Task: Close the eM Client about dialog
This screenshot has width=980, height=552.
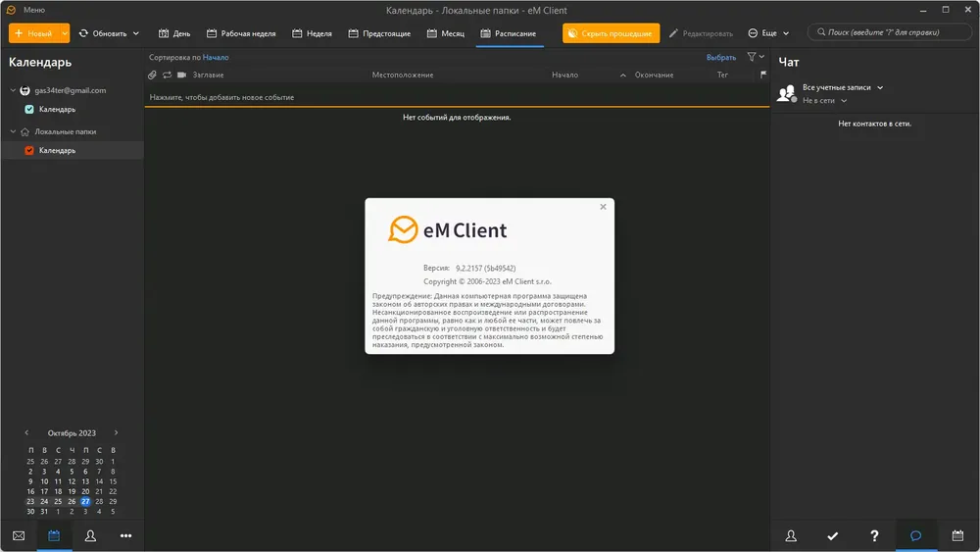Action: pos(603,207)
